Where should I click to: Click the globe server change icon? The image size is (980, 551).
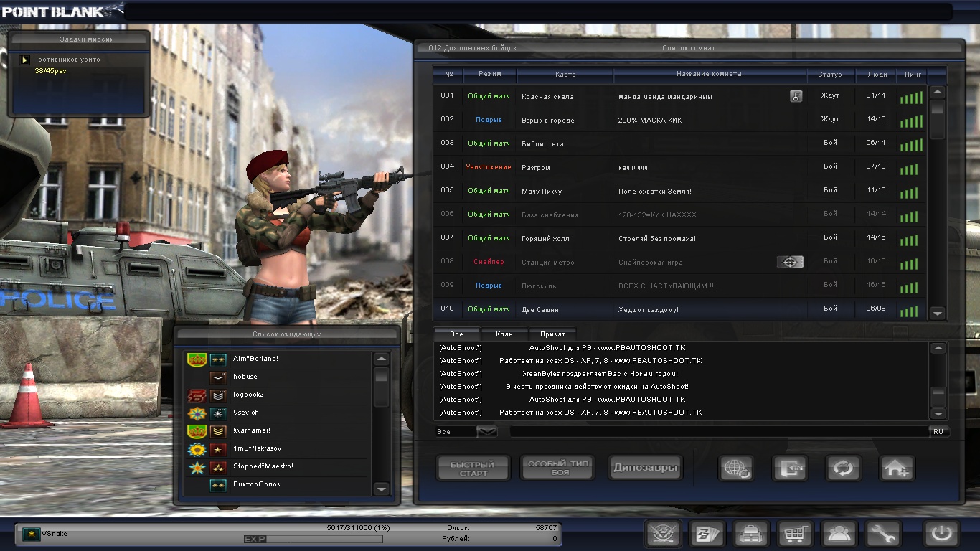736,468
